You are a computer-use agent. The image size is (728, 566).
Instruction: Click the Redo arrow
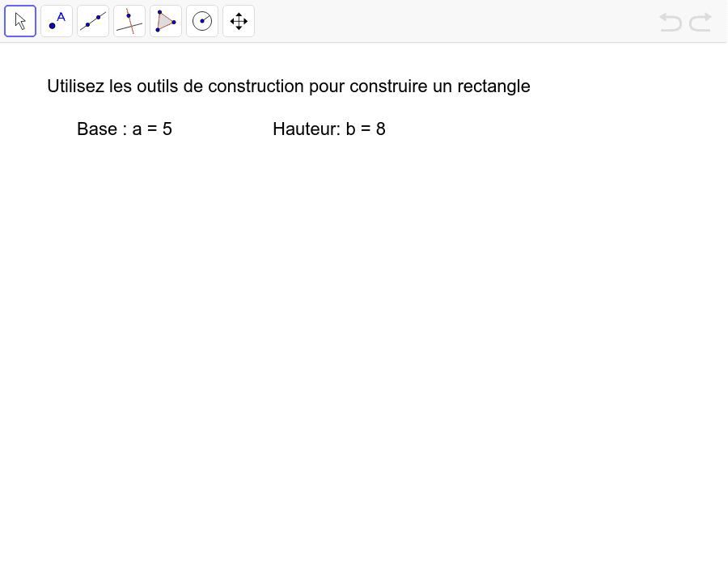[x=700, y=22]
